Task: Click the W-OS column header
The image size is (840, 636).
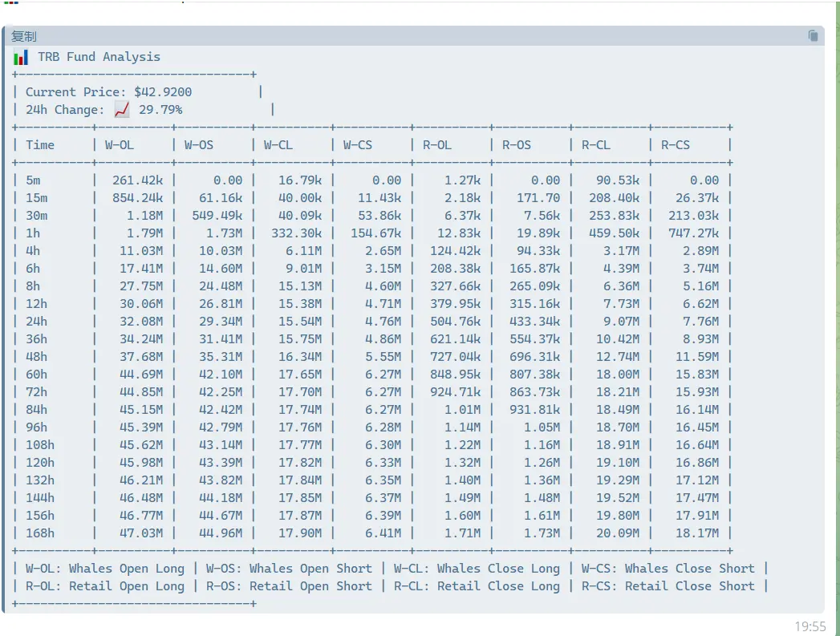Action: [x=199, y=145]
